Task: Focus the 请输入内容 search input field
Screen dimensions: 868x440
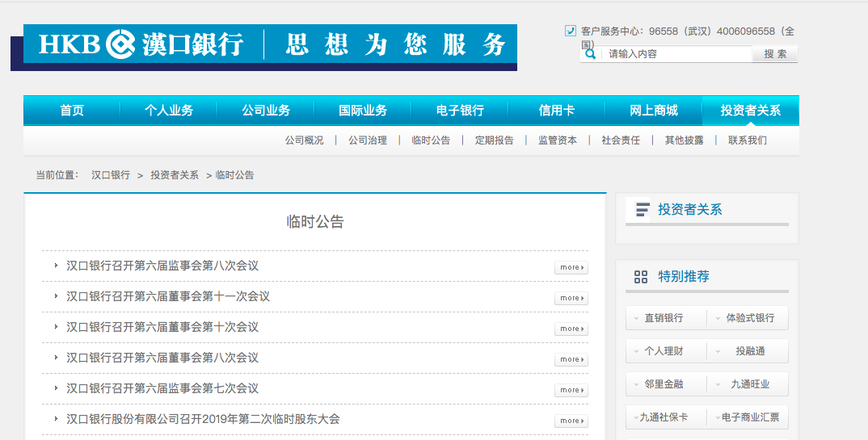Action: click(676, 54)
